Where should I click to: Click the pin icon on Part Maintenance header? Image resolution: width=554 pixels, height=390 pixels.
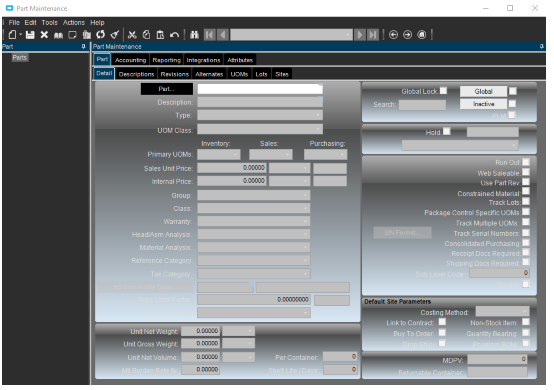point(541,47)
